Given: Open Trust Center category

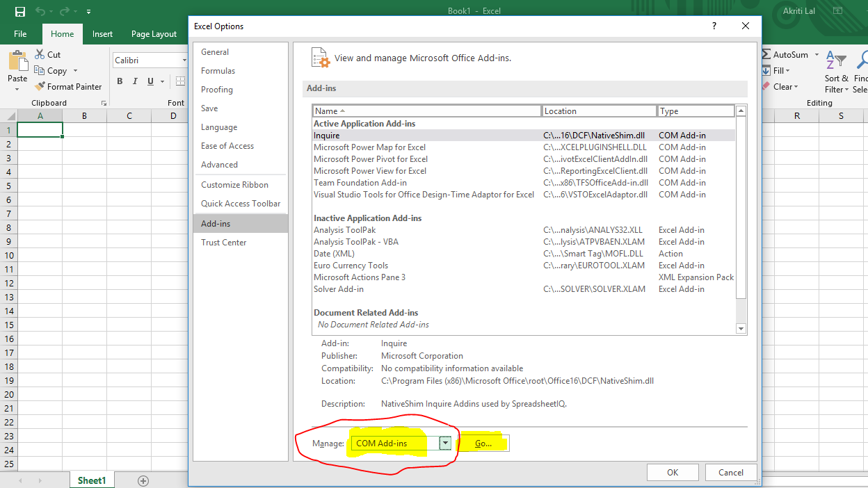Looking at the screenshot, I should [x=240, y=243].
